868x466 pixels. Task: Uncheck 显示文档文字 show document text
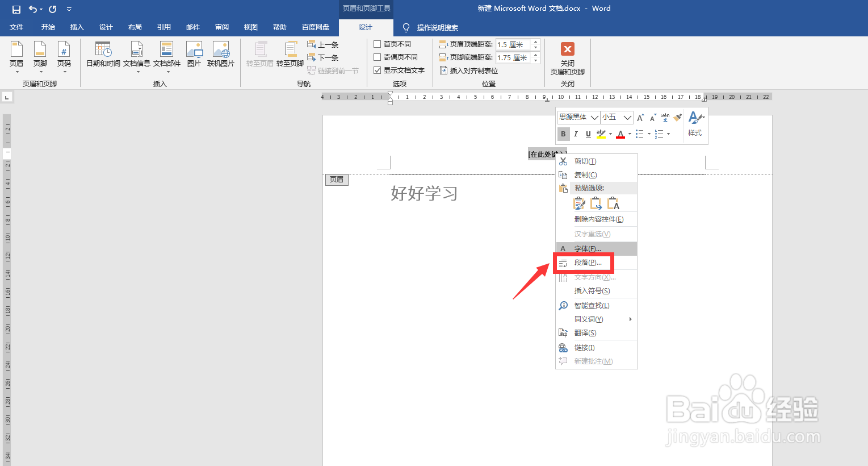click(x=377, y=70)
